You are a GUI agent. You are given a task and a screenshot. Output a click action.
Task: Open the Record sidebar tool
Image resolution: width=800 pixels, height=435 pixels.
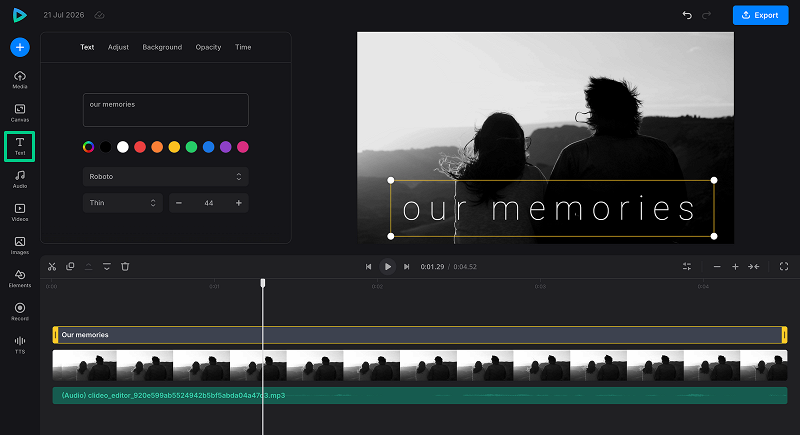coord(20,312)
